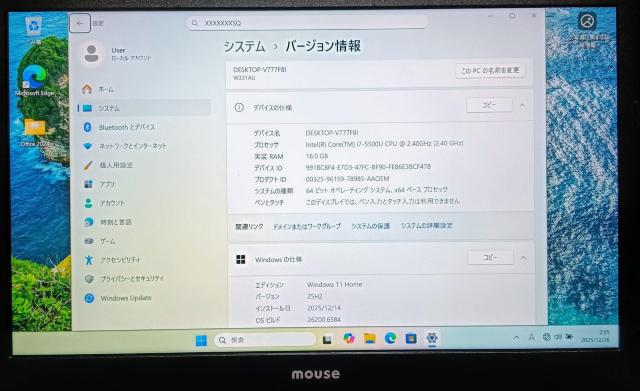Click the プロダクト ID value
This screenshot has height=391, width=640.
coord(347,179)
